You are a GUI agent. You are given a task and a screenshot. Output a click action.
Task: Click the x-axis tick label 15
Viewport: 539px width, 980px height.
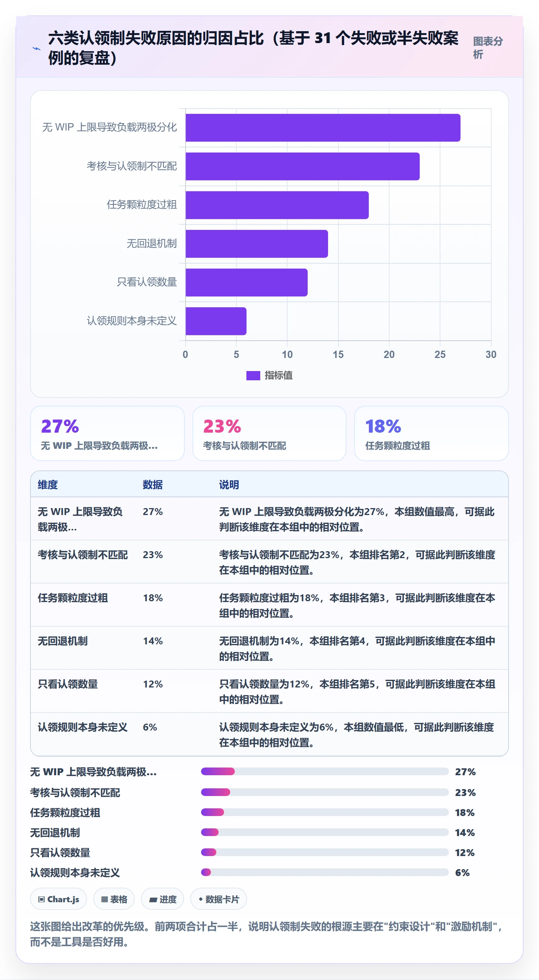point(338,355)
